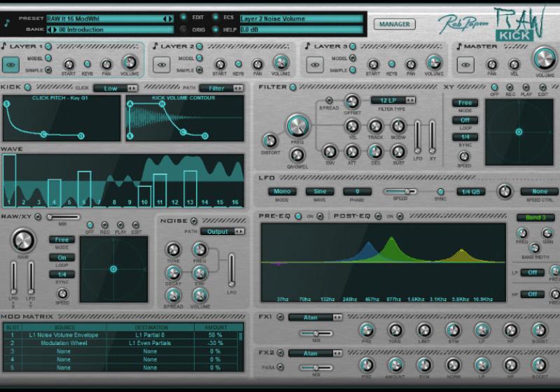The width and height of the screenshot is (560, 392).
Task: Click the LFO sync 1/4 QB button
Action: 470,192
